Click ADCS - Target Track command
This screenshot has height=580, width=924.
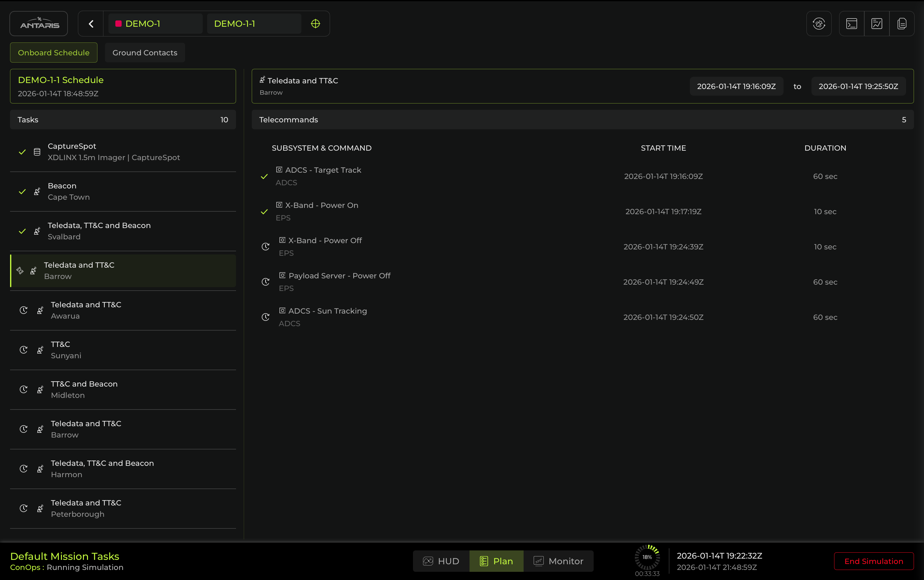[323, 170]
